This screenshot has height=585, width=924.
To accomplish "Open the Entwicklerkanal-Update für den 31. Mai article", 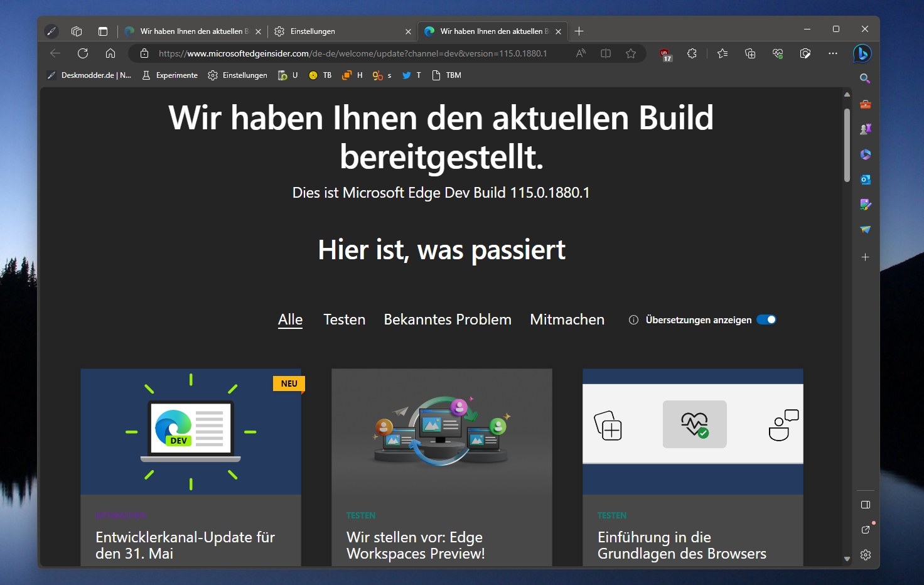I will (x=185, y=545).
